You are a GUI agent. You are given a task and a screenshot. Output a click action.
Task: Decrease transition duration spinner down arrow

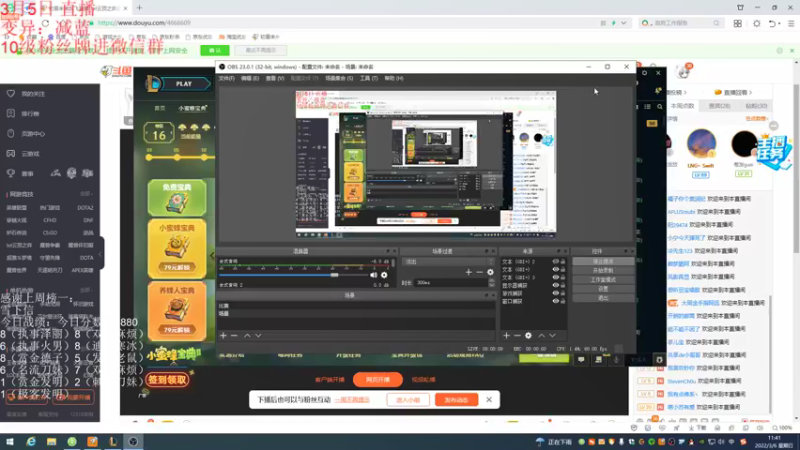(491, 285)
